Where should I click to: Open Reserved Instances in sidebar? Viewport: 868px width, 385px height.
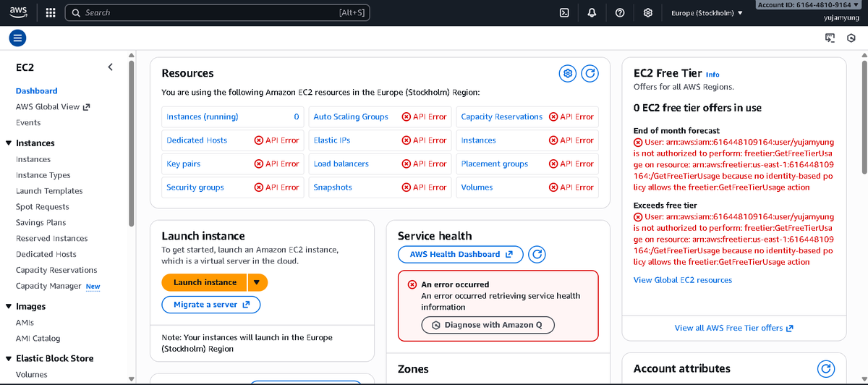[x=52, y=239]
